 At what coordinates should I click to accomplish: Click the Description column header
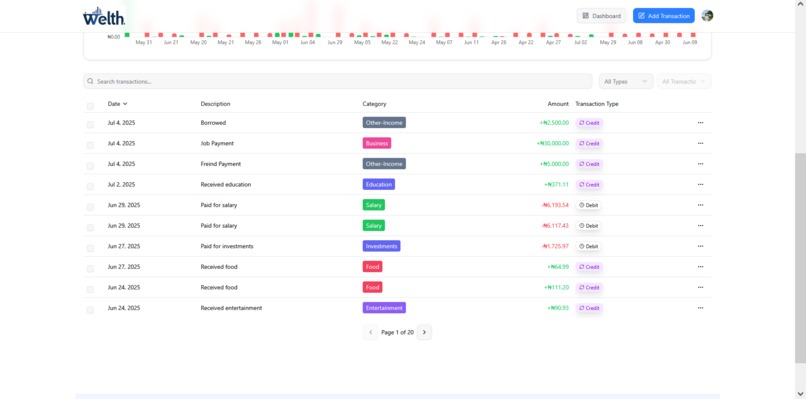[215, 104]
